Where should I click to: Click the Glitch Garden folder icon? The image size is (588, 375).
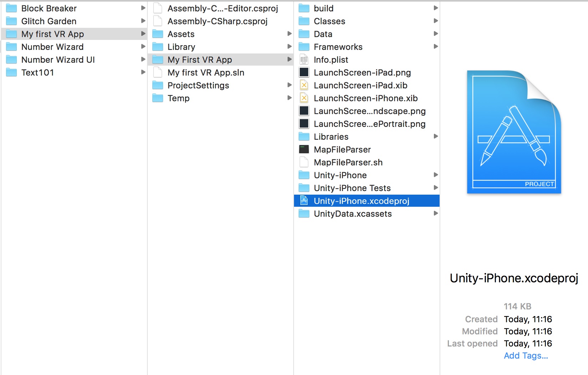pos(11,21)
